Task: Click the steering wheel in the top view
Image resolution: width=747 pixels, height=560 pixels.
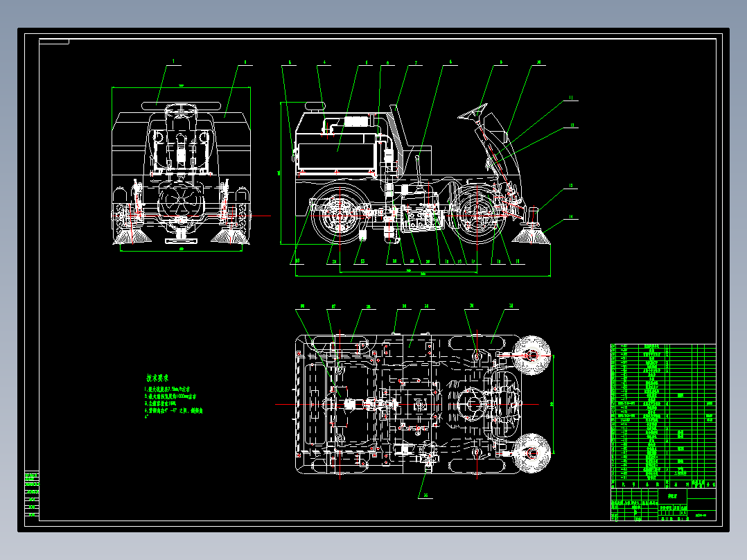Action: pos(471,405)
